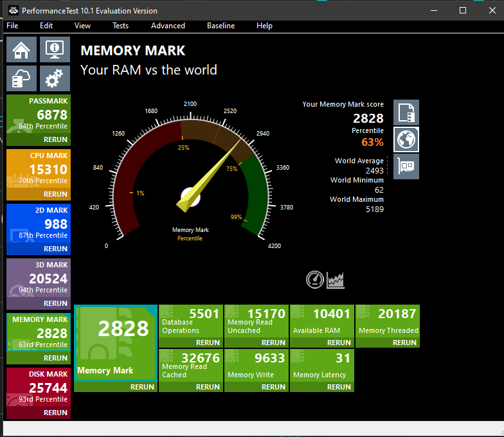Screen dimensions: 504x437
Task: Click the save results document icon
Action: click(406, 112)
